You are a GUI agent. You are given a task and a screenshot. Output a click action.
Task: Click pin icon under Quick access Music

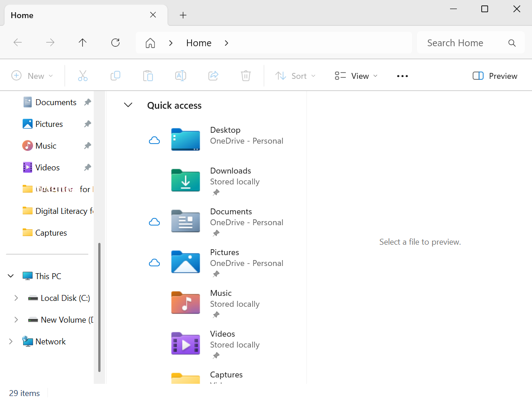(x=216, y=315)
